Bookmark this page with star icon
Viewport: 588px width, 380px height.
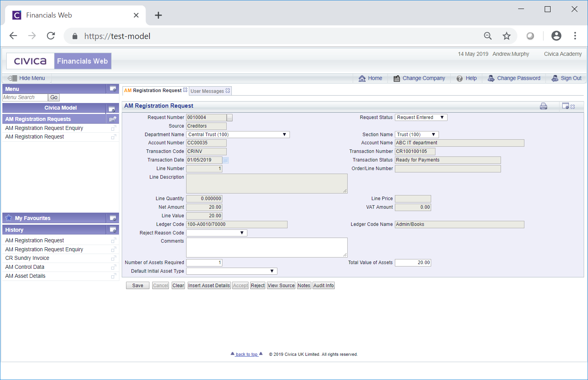(x=506, y=36)
